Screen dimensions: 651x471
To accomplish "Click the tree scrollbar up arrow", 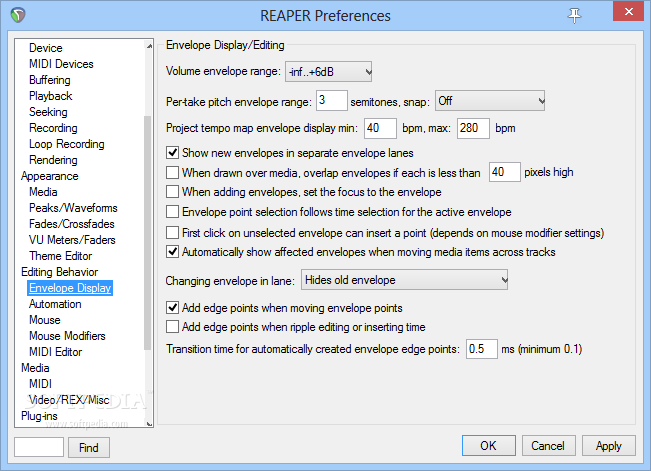I will 149,46.
